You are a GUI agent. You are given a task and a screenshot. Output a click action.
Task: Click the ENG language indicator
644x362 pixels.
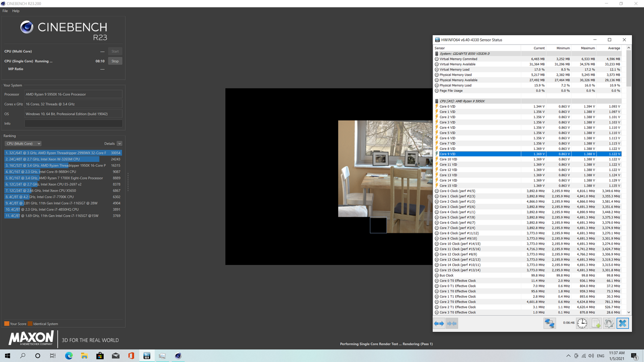pos(600,355)
